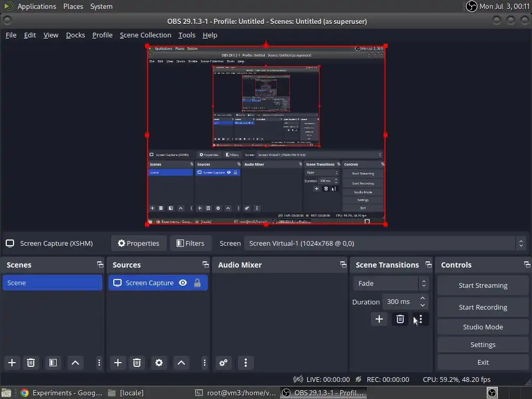Pop out the Controls dock

pos(527,264)
